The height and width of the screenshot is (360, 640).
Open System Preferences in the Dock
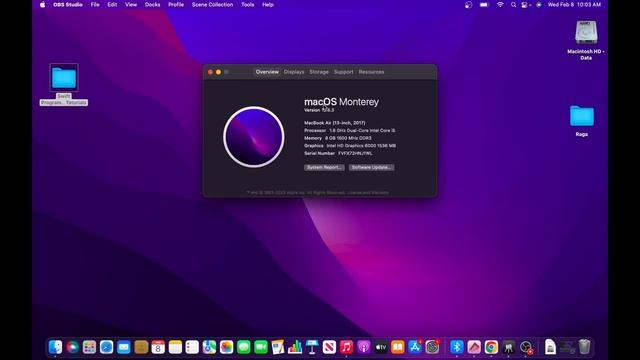click(x=432, y=347)
